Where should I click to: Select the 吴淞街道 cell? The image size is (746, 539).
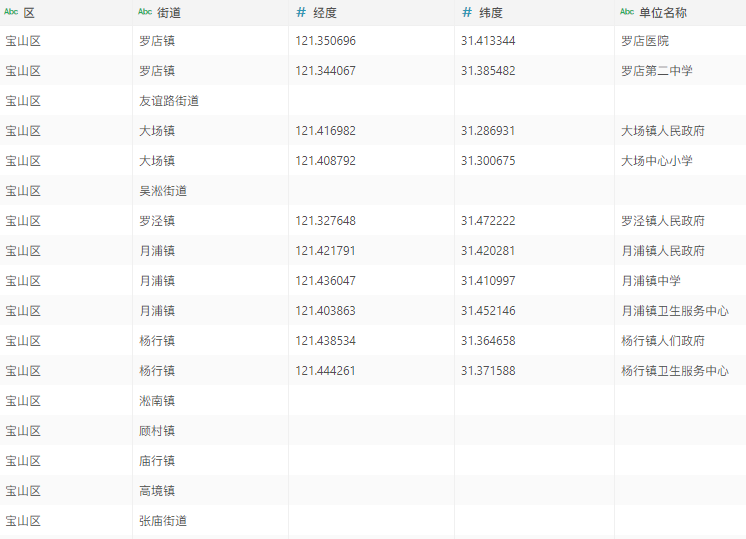(x=163, y=191)
